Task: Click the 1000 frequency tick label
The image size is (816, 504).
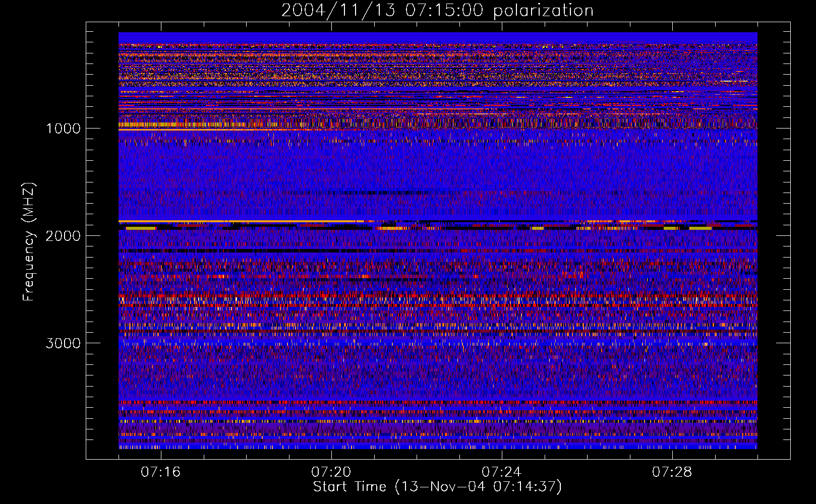Action: tap(63, 129)
